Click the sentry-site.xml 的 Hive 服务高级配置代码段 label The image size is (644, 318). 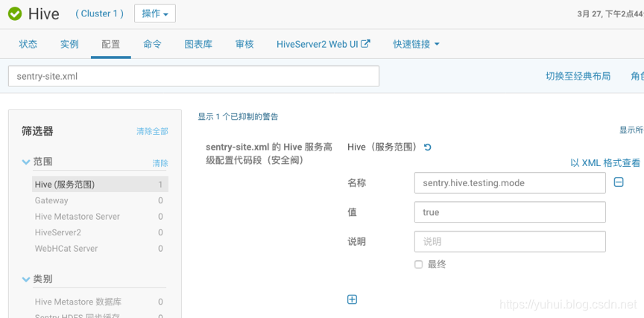coord(269,153)
